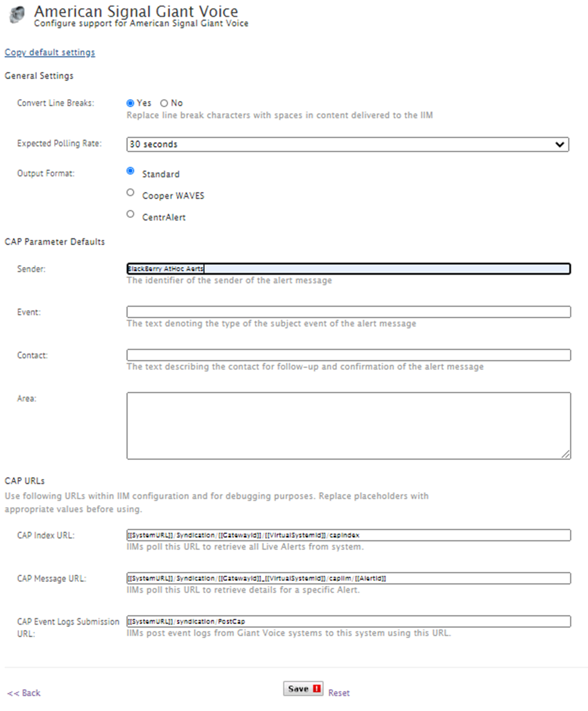Image resolution: width=588 pixels, height=711 pixels.
Task: Choose the Standard output format
Action: 130,171
